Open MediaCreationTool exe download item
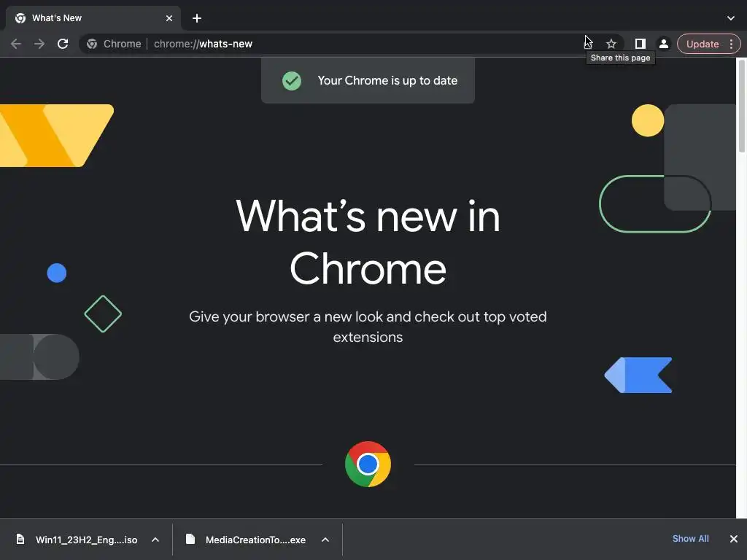The width and height of the screenshot is (747, 560). click(245, 540)
